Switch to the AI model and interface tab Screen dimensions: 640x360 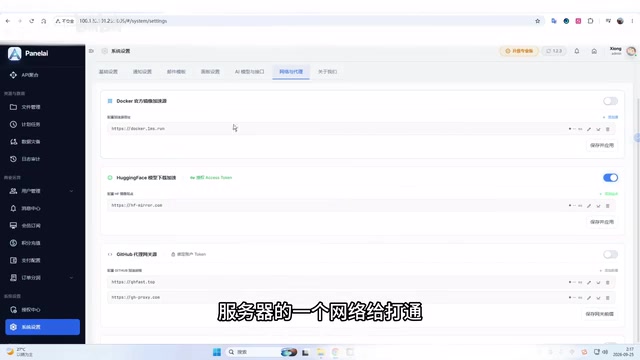(249, 71)
